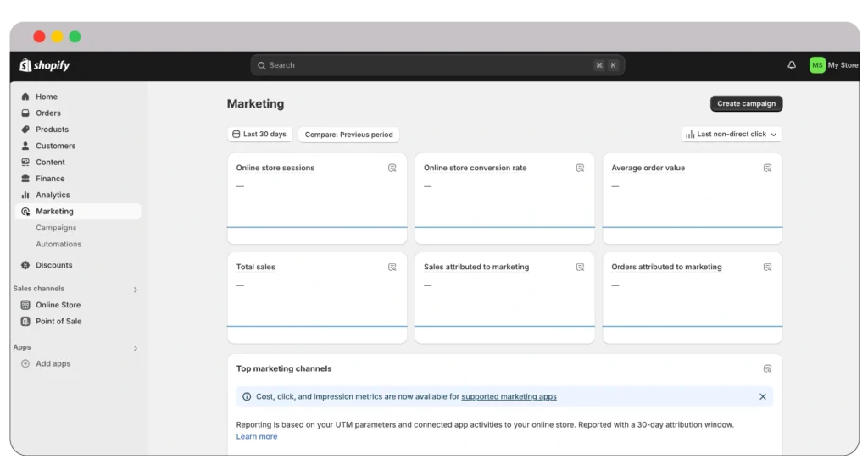Click the Learn more link
The height and width of the screenshot is (470, 868).
[257, 436]
